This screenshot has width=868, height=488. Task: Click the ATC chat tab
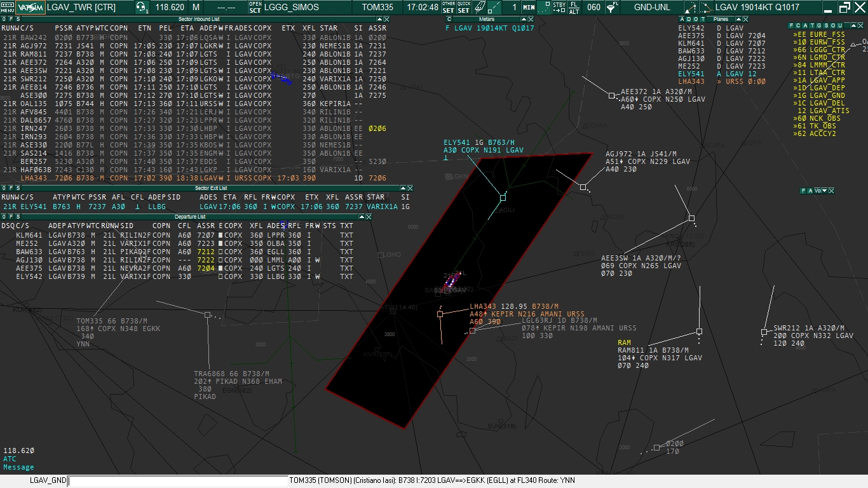(x=10, y=459)
